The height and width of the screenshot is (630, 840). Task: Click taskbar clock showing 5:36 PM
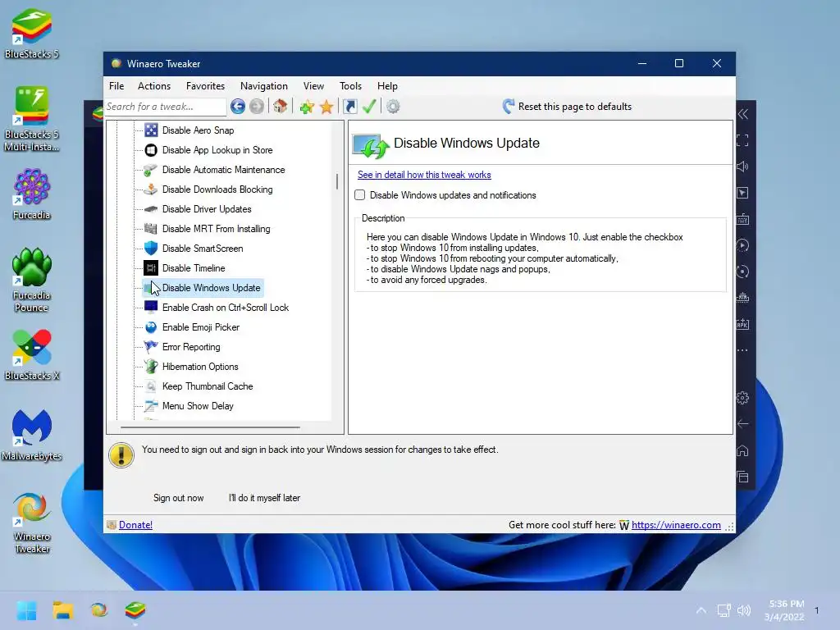pos(784,610)
